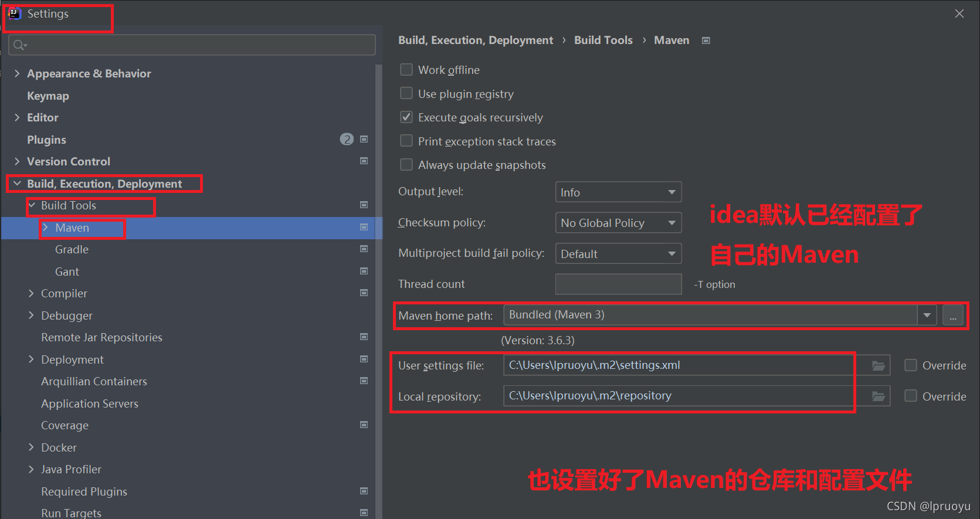Click the project-level icon next to Version Control
This screenshot has width=980, height=519.
364,161
